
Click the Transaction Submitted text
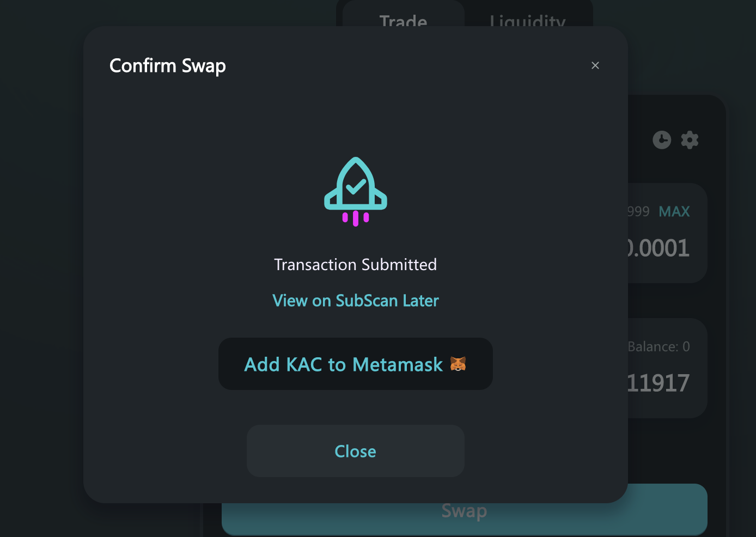[356, 265]
